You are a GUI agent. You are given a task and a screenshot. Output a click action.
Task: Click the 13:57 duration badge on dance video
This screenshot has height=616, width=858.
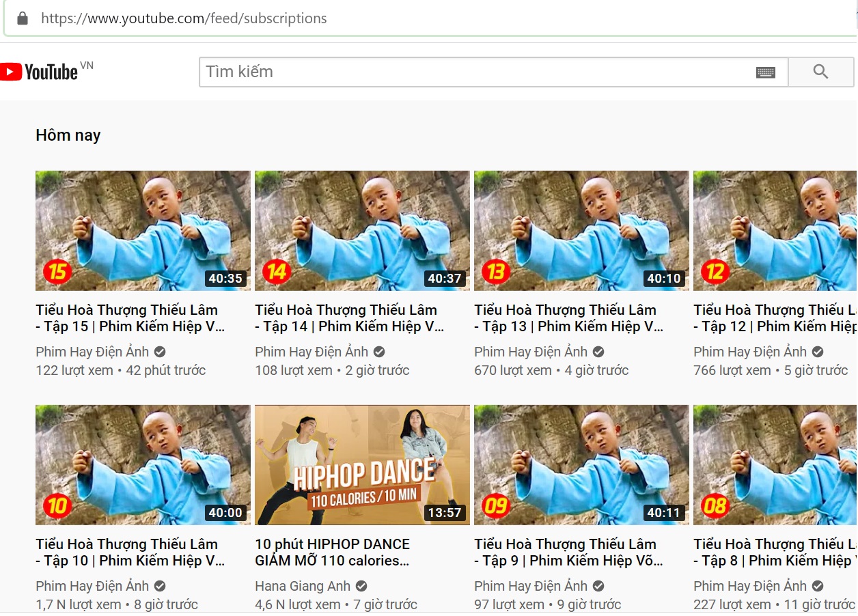click(445, 512)
